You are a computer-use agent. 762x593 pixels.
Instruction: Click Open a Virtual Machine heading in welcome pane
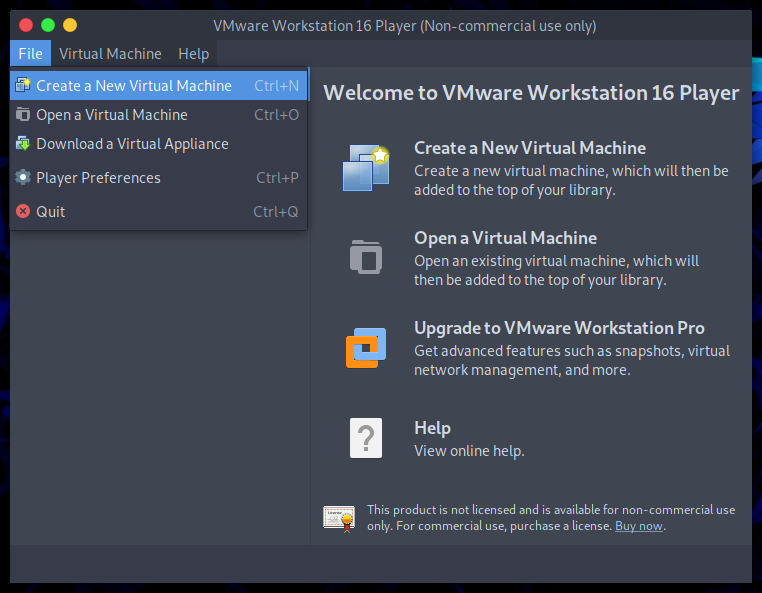pos(505,238)
